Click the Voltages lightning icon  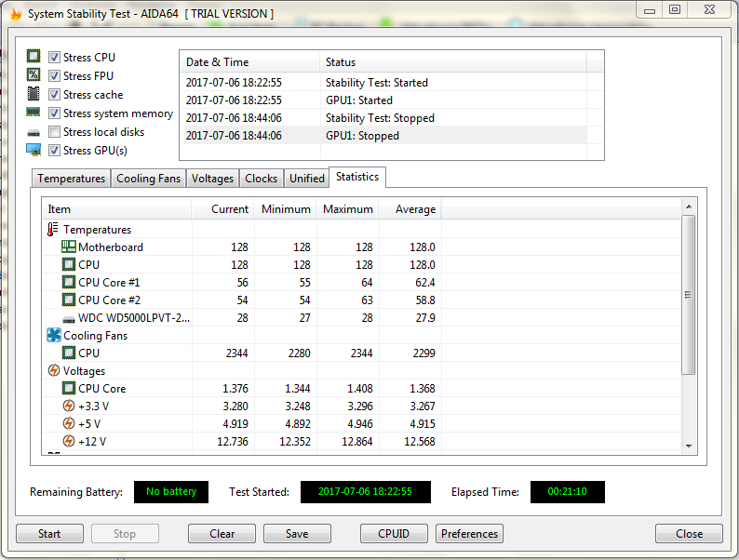[54, 370]
